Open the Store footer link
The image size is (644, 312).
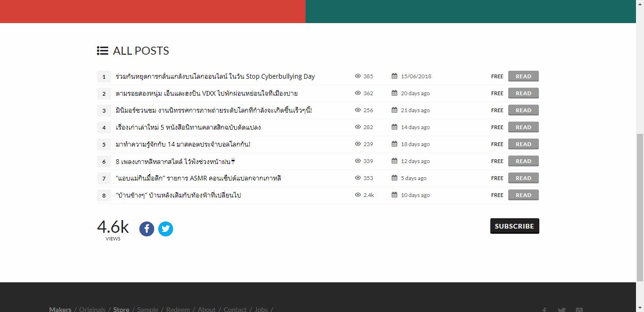coord(121,309)
